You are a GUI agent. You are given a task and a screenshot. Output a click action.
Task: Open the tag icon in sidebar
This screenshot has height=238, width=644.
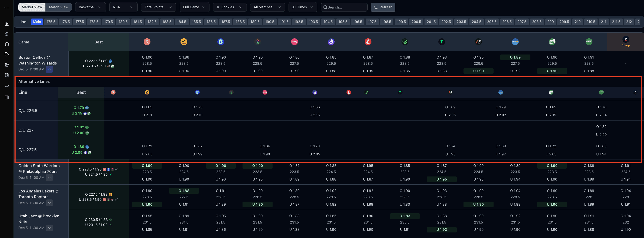[x=7, y=54]
